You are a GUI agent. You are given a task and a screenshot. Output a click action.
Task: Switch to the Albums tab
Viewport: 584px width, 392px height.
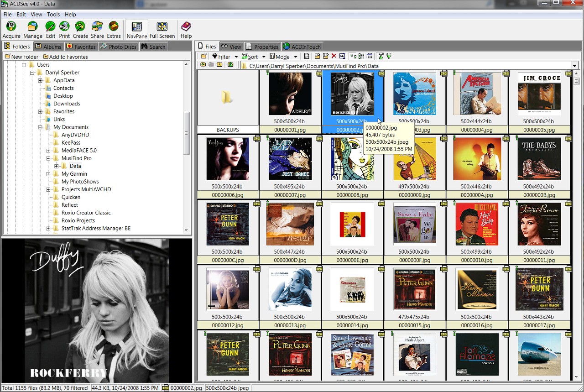(x=48, y=47)
